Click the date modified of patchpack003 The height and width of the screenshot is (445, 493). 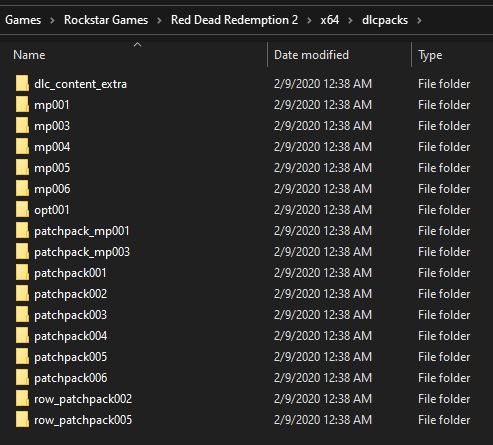pyautogui.click(x=323, y=315)
